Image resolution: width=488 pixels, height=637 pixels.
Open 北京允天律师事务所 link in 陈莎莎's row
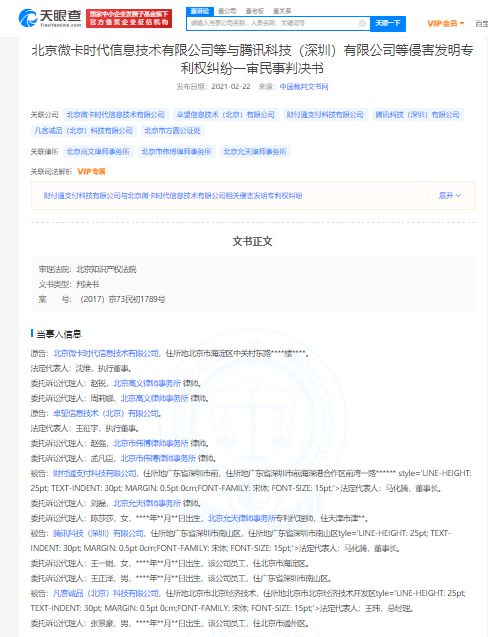pyautogui.click(x=242, y=518)
